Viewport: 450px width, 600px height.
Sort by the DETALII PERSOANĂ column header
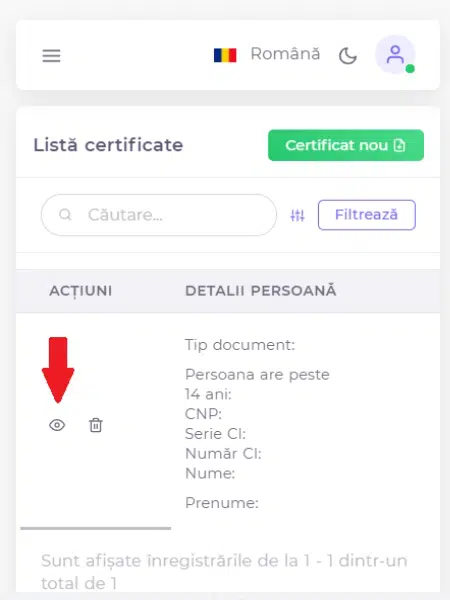[x=261, y=291]
